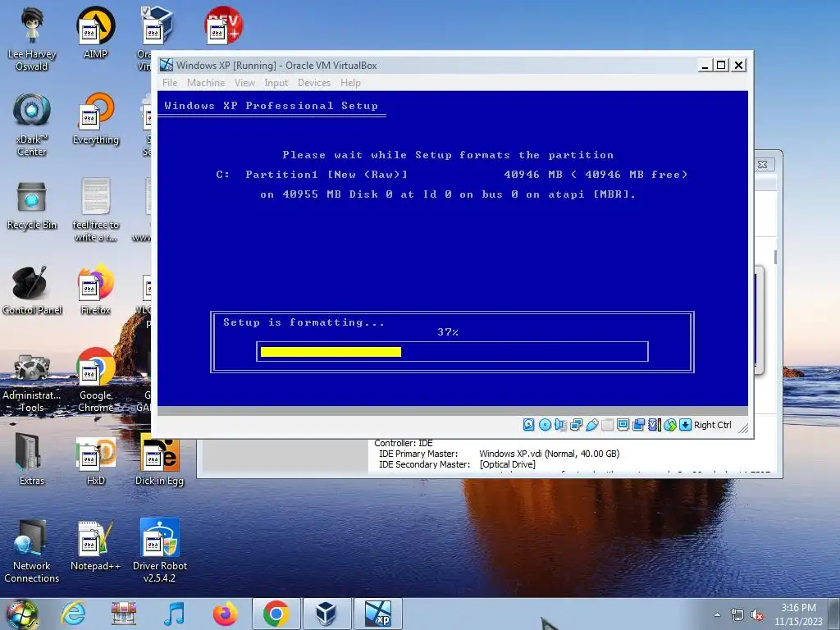840x630 pixels.
Task: Select the xDark Center desktop icon
Action: pos(32,125)
